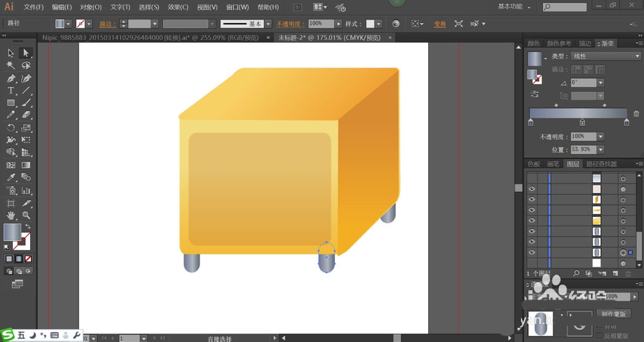
Task: Open the 效果(C) menu
Action: pos(178,7)
